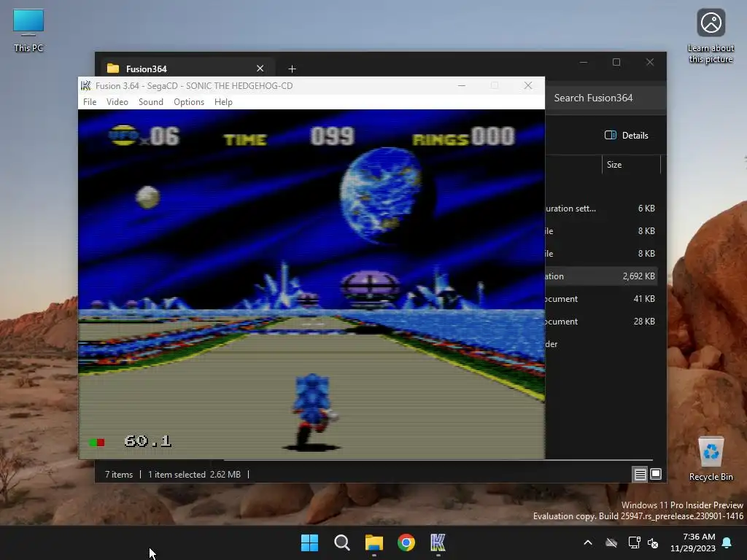Open the clock and date panel
This screenshot has height=560, width=747.
[693, 542]
